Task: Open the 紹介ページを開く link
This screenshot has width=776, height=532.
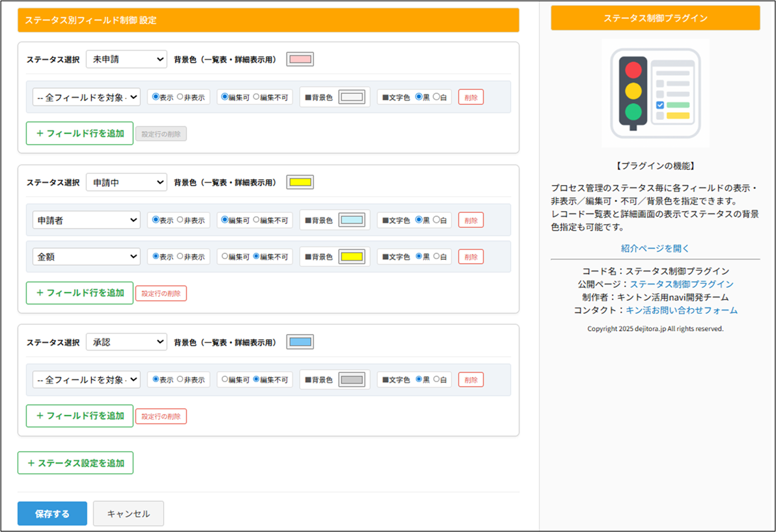Action: tap(655, 248)
